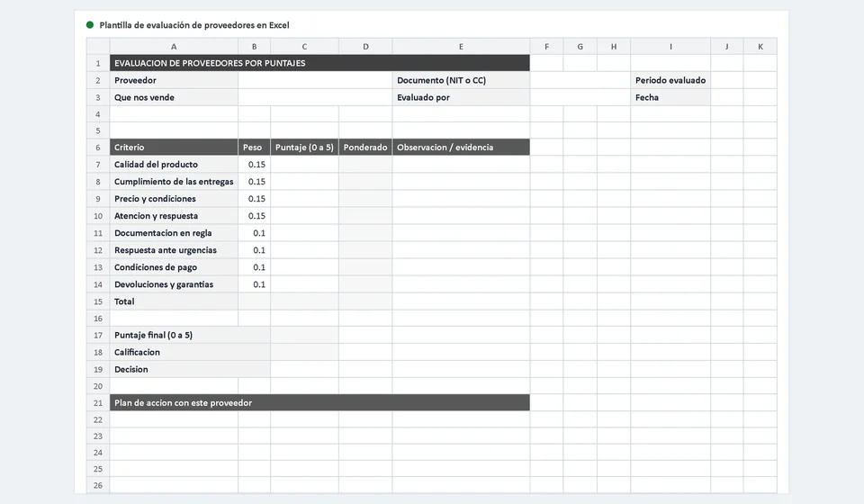Viewport: 864px width, 504px height.
Task: Select column I header
Action: point(670,46)
